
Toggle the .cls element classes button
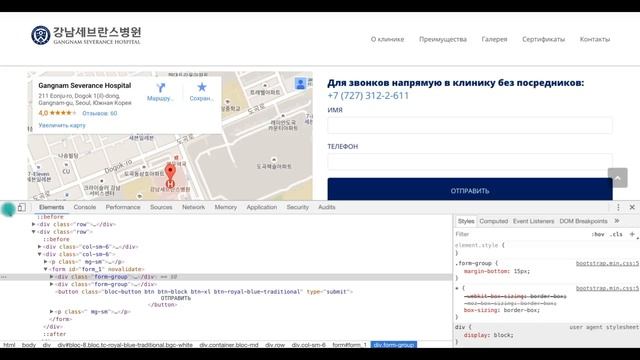(616, 234)
